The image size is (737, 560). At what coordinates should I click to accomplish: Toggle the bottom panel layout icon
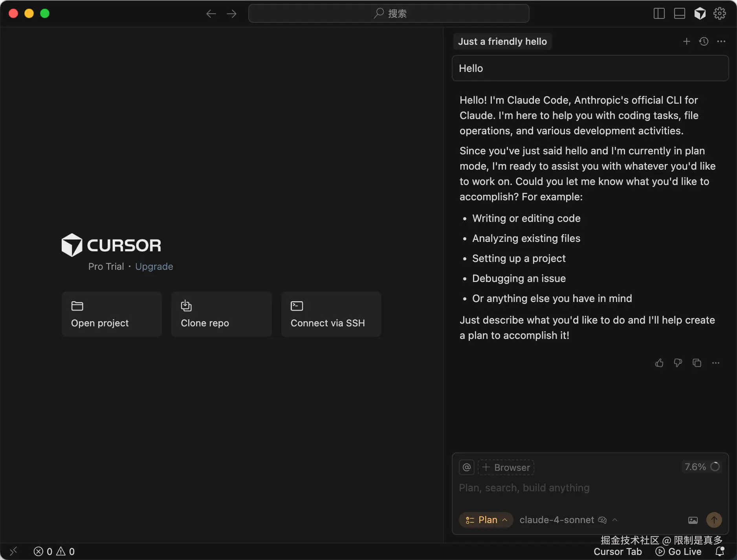point(680,13)
